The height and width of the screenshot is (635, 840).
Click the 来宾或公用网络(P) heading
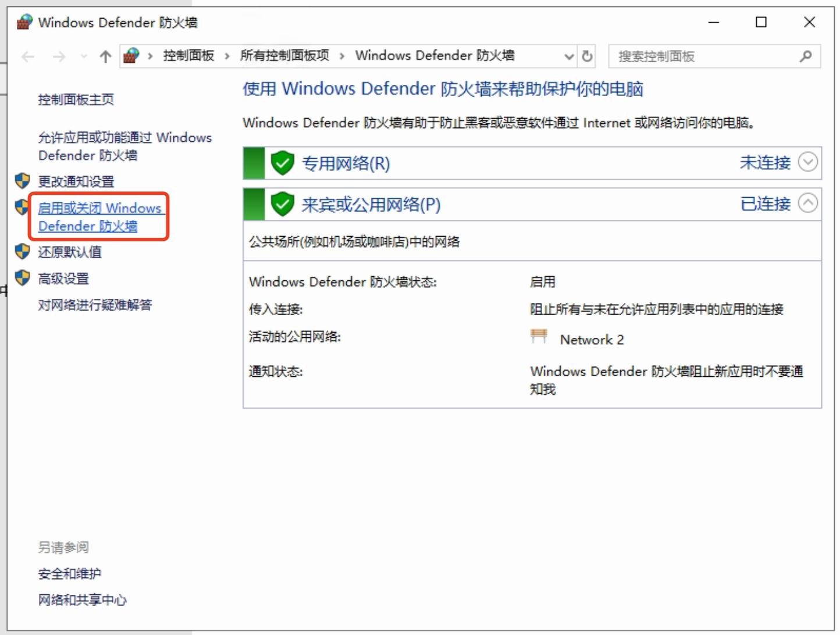(x=371, y=205)
